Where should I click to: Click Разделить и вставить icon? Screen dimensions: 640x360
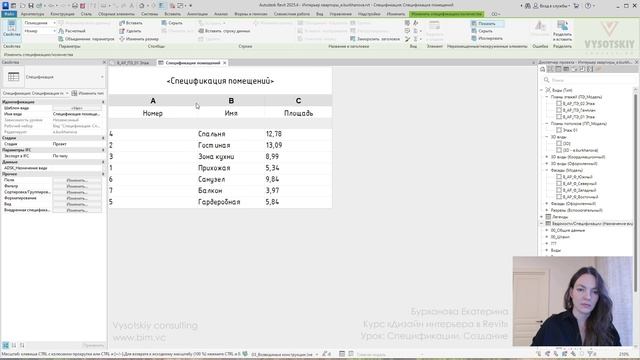(562, 26)
